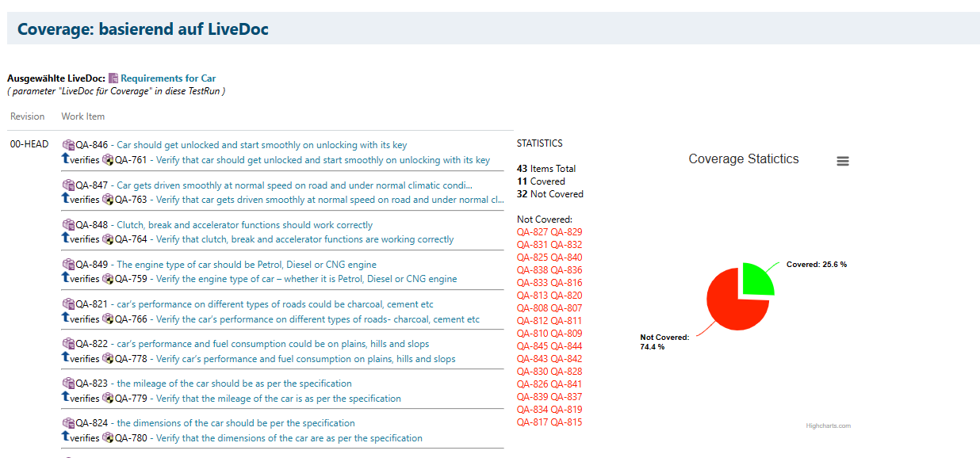Screen dimensions: 980x458
Task: Open not covered item QA-845
Action: coord(532,346)
